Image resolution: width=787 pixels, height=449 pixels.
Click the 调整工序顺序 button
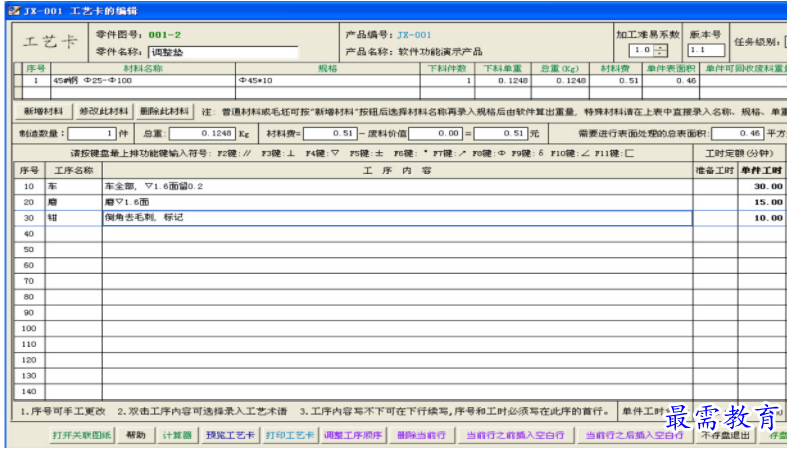point(353,435)
